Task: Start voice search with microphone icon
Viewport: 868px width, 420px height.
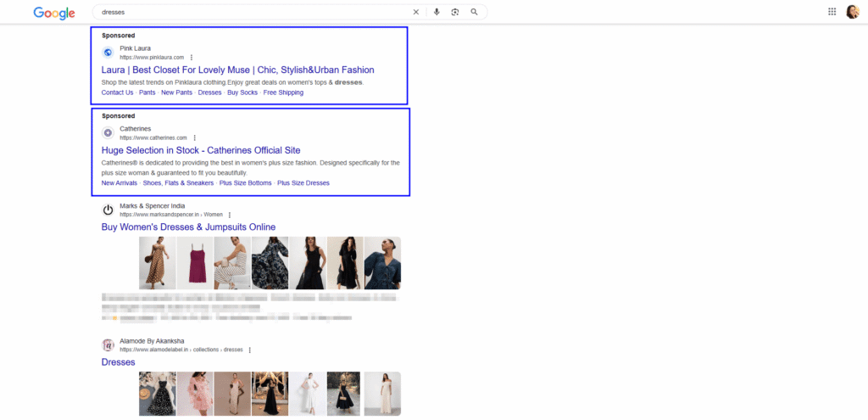Action: [437, 12]
